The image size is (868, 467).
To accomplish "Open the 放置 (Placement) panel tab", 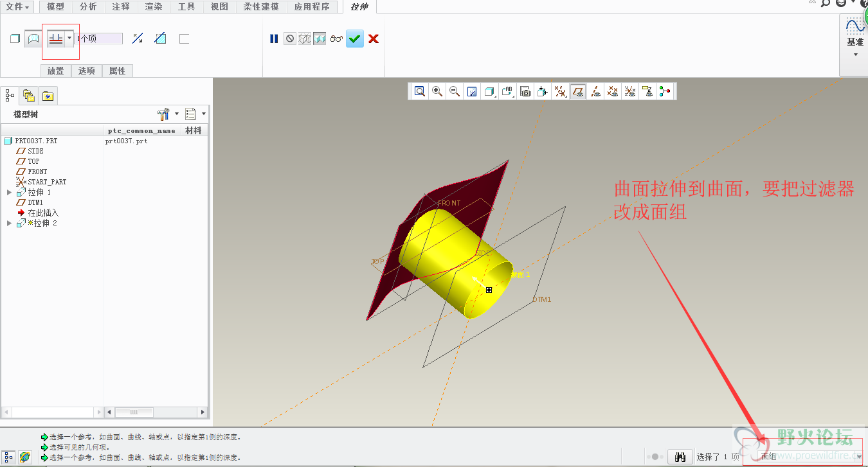I will point(56,71).
